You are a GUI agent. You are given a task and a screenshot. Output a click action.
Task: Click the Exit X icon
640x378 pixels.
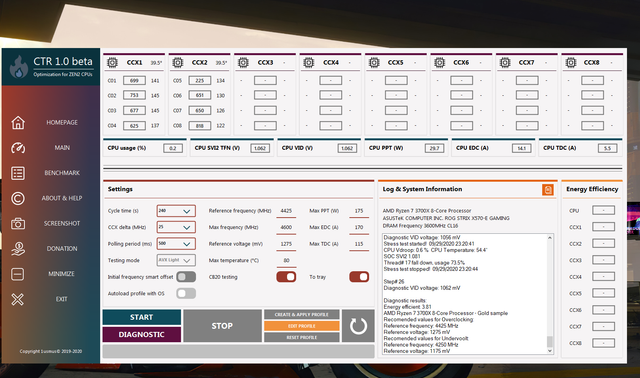tap(18, 299)
